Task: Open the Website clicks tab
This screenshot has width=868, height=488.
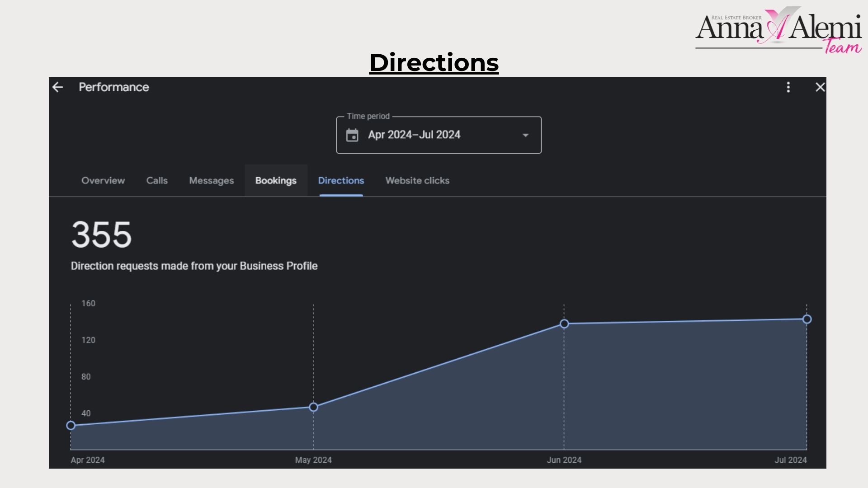Action: tap(417, 180)
